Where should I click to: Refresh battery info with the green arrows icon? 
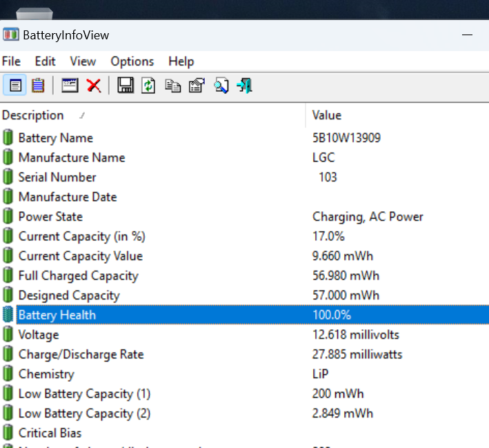(x=148, y=85)
